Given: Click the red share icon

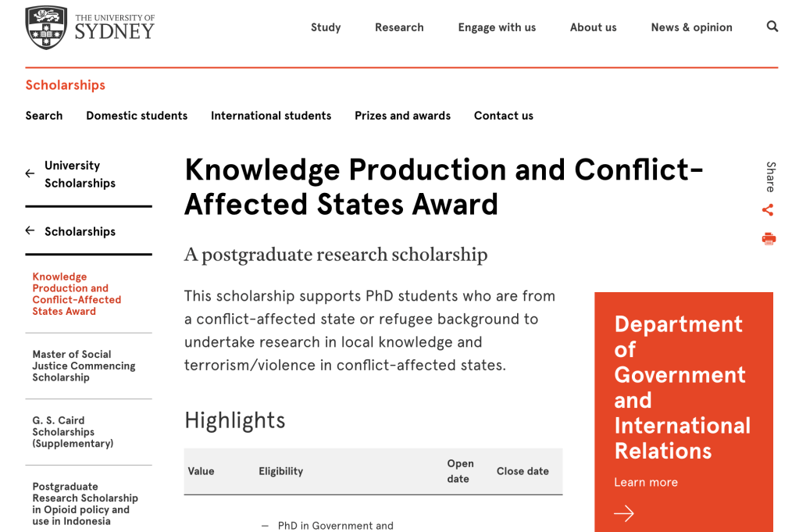Looking at the screenshot, I should (x=768, y=210).
